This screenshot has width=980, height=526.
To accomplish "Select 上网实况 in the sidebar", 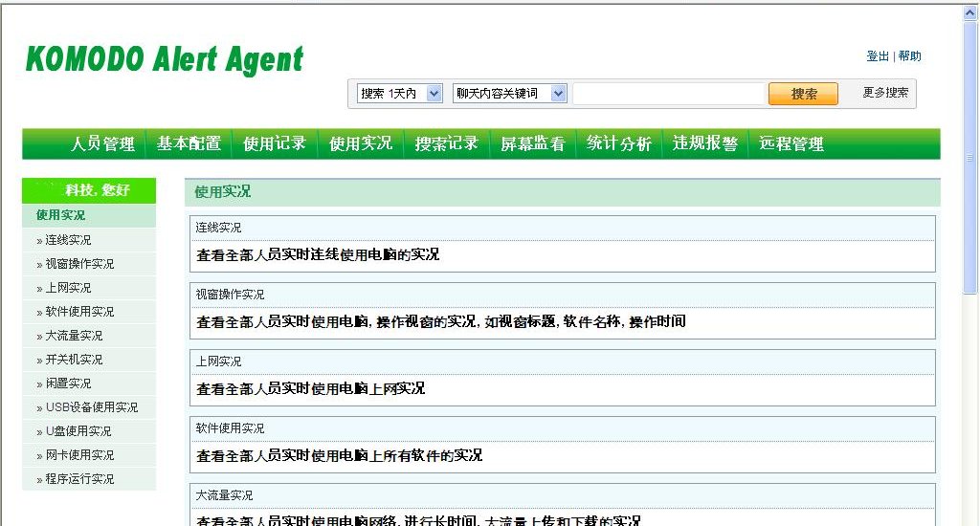I will [68, 287].
